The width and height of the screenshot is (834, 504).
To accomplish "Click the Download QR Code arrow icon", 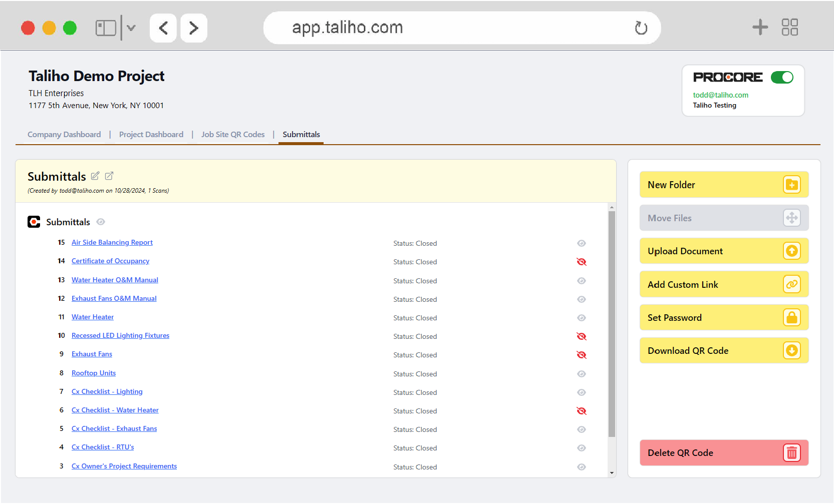I will tap(791, 351).
